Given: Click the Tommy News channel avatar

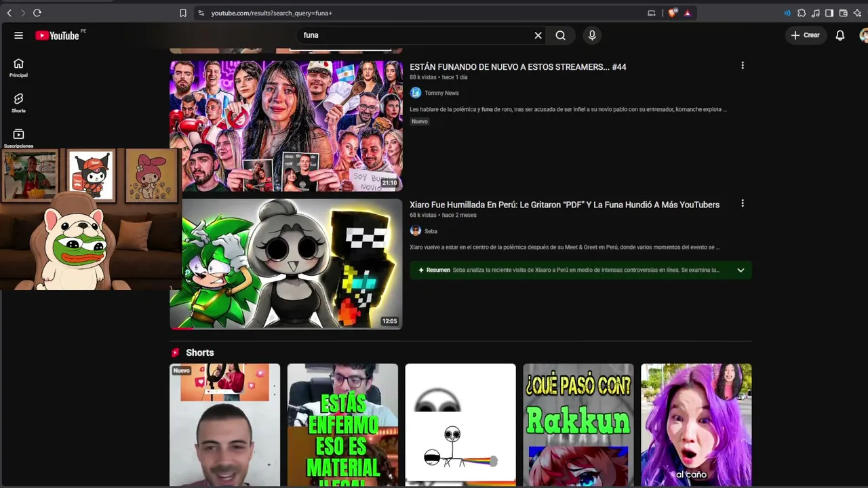Looking at the screenshot, I should (x=416, y=93).
